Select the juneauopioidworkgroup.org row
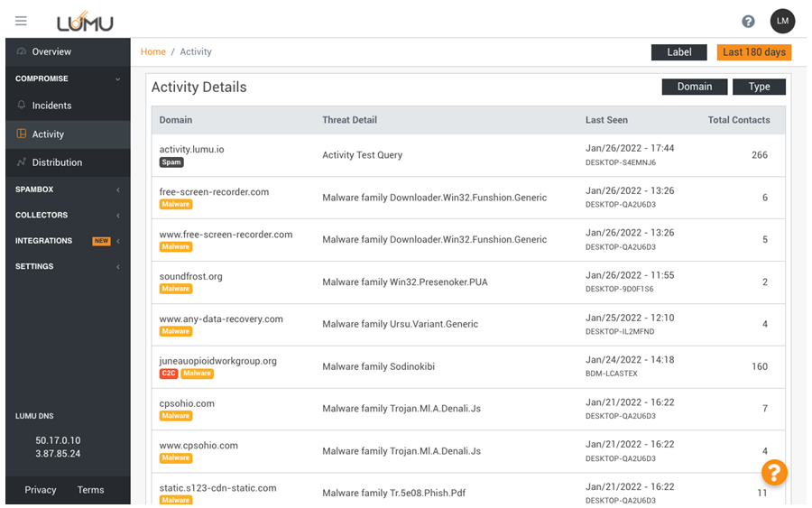 click(217, 361)
